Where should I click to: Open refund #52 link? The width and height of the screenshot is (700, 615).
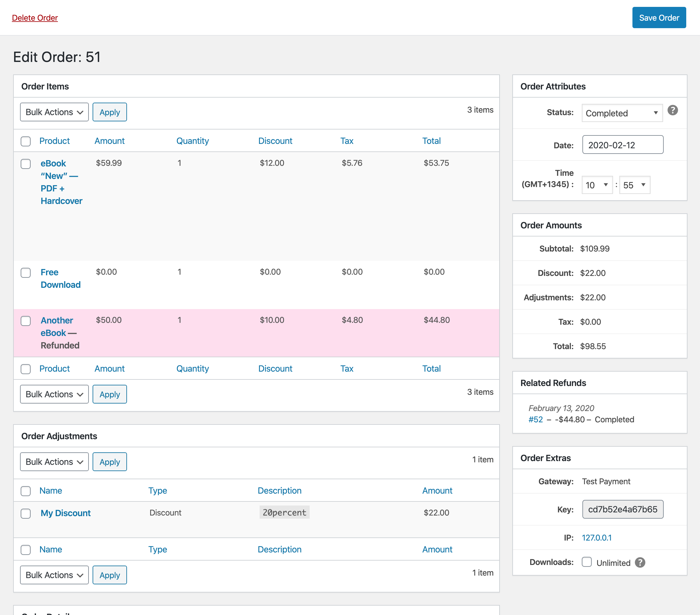click(535, 419)
